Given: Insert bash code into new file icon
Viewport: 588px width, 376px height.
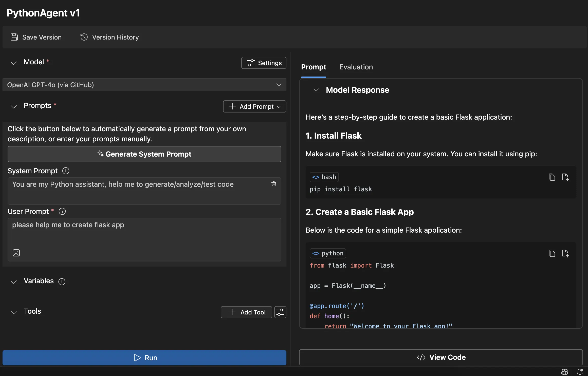Looking at the screenshot, I should click(x=565, y=177).
